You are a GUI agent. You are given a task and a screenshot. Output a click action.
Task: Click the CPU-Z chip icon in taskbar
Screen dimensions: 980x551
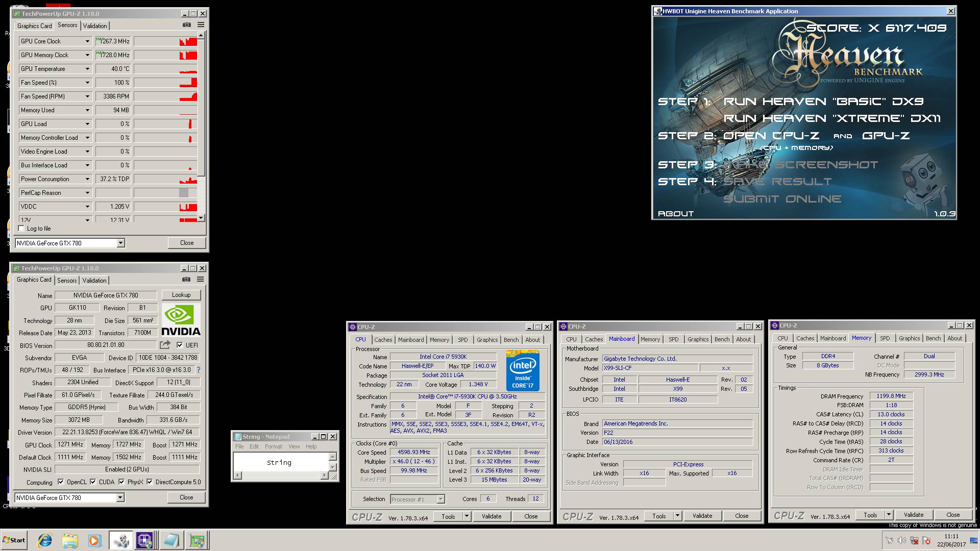(144, 540)
